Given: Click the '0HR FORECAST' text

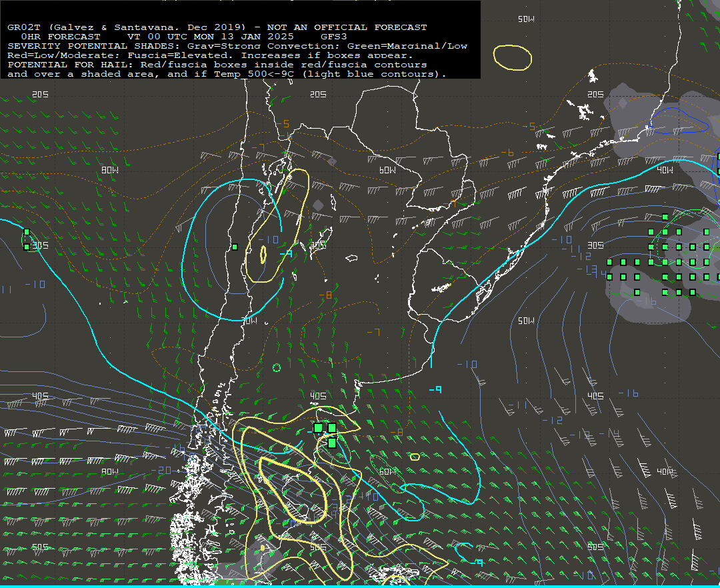Looking at the screenshot, I should click(61, 37).
